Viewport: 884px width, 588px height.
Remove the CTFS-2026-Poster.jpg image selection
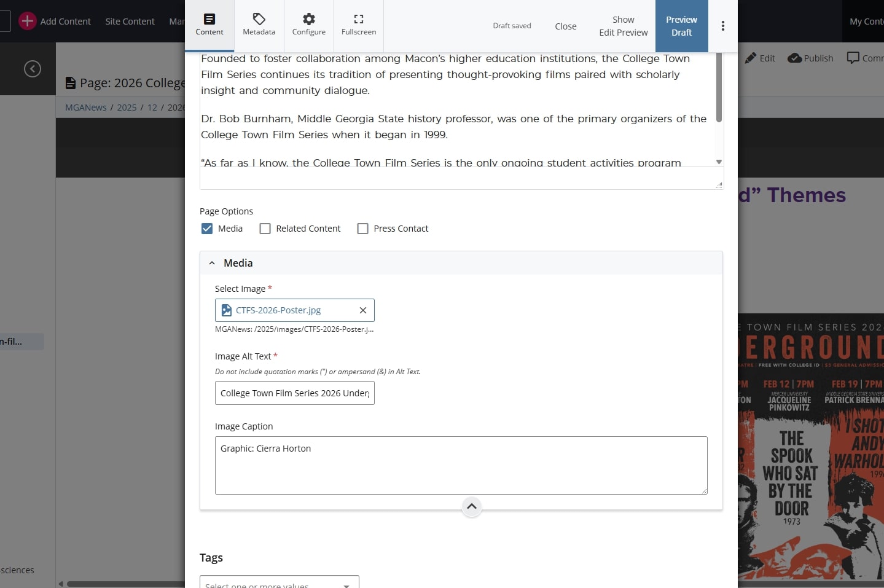(x=363, y=310)
